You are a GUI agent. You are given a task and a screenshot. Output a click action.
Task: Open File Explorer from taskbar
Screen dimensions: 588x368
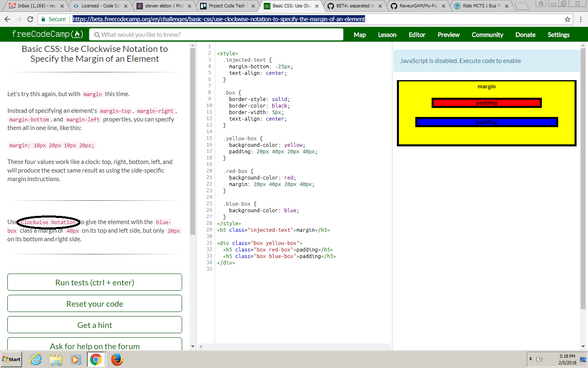click(56, 359)
